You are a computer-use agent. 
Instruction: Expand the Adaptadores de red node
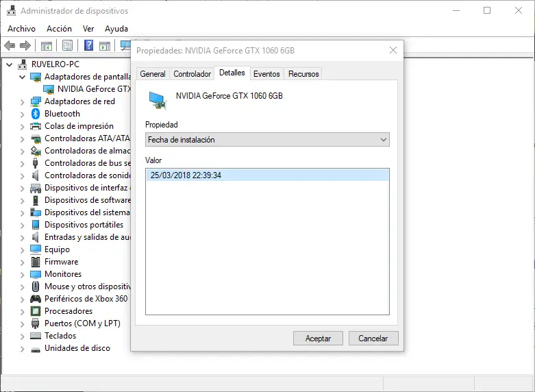22,101
